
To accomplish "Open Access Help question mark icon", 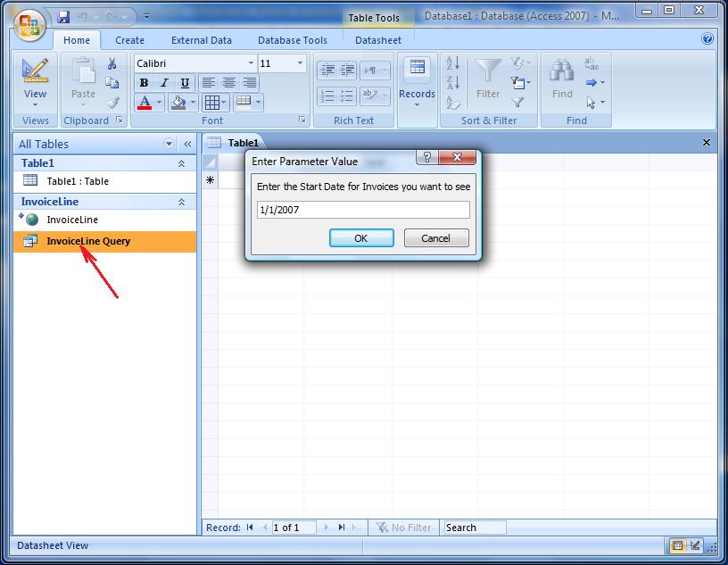I will (707, 38).
